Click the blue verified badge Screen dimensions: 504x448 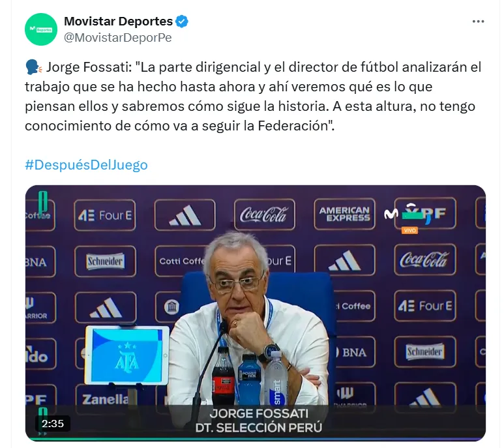point(182,22)
